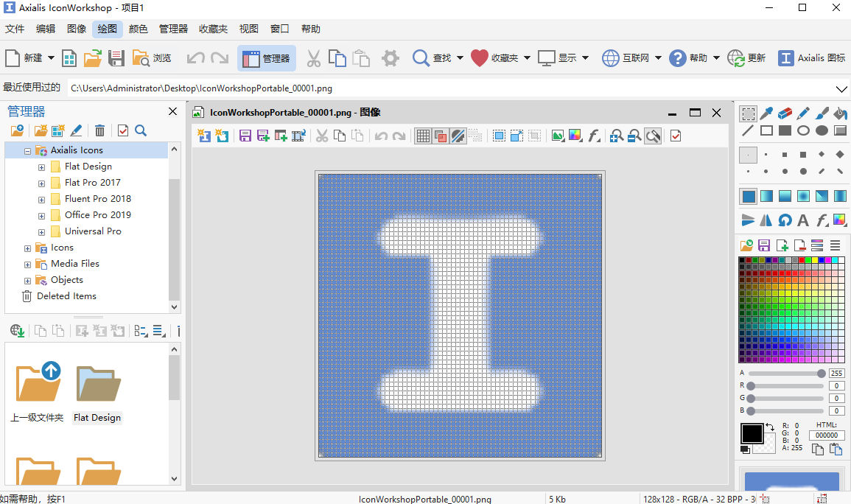
Task: Open file using the folder toolbar icon
Action: [93, 58]
